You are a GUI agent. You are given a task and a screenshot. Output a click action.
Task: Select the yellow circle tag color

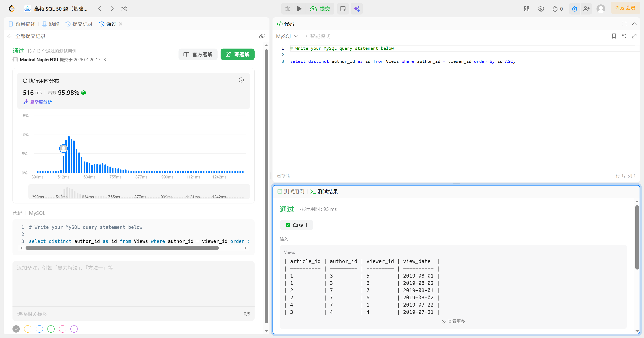(28, 329)
